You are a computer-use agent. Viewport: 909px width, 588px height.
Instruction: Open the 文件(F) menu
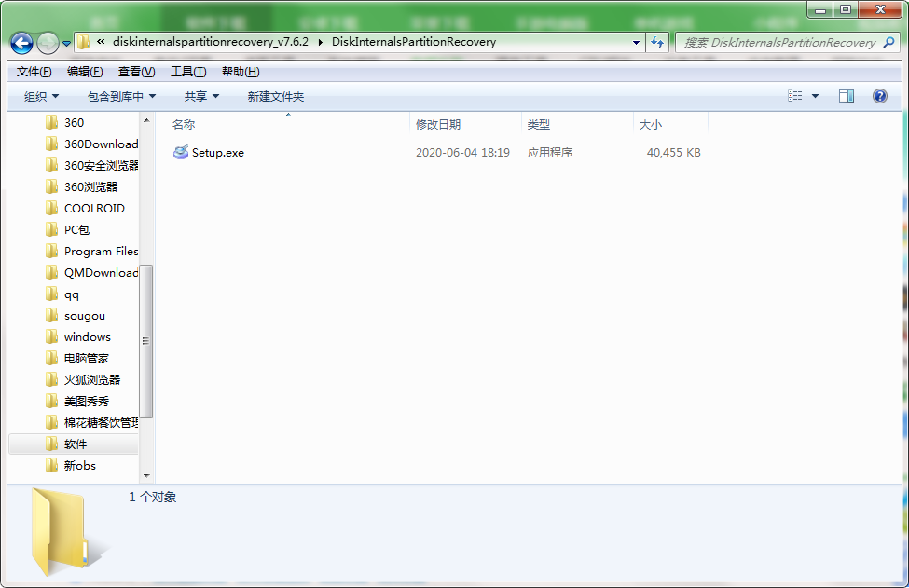pyautogui.click(x=34, y=72)
